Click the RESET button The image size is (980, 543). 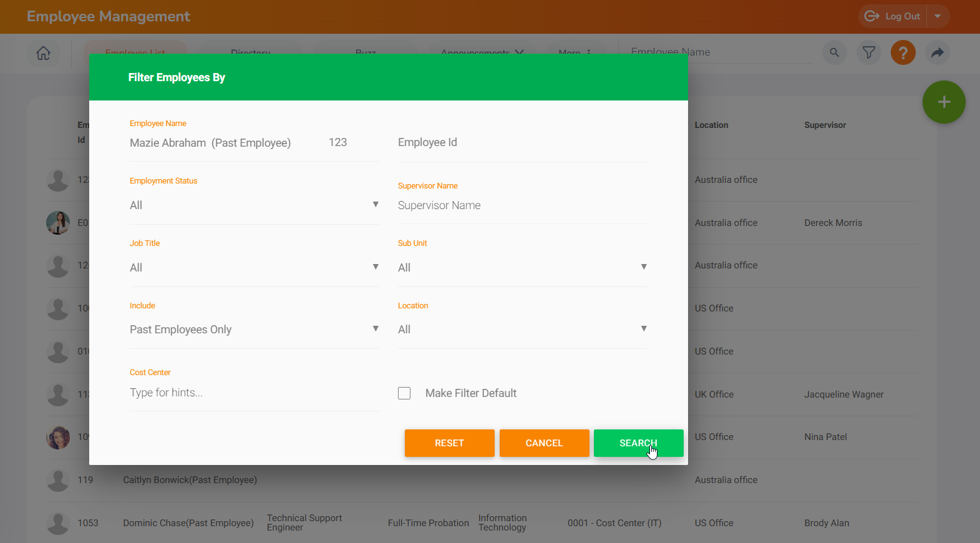[449, 443]
